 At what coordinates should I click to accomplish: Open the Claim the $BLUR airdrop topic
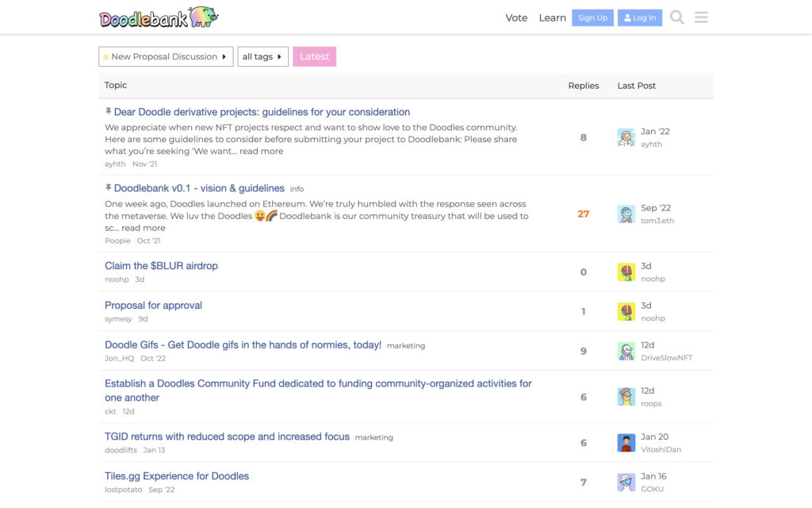pyautogui.click(x=161, y=266)
